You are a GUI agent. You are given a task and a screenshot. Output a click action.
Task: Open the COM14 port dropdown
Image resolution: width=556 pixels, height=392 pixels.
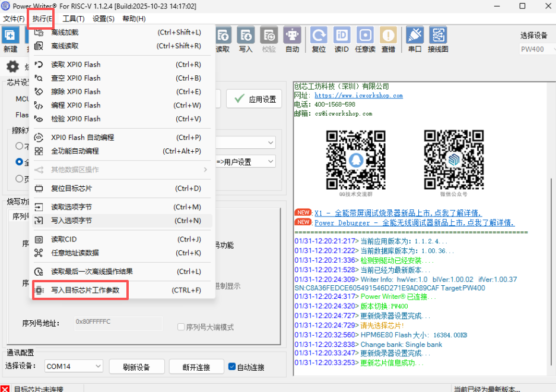pos(74,366)
